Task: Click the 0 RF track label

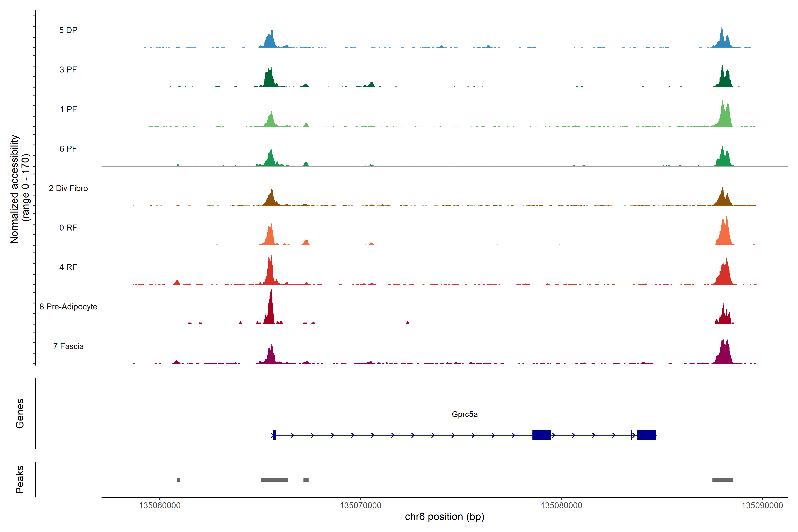Action: 68,228
